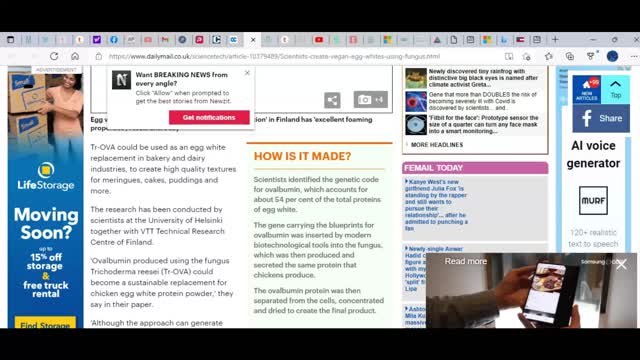Switch to the YouTube browser tab
The height and width of the screenshot is (360, 640).
(x=319, y=40)
